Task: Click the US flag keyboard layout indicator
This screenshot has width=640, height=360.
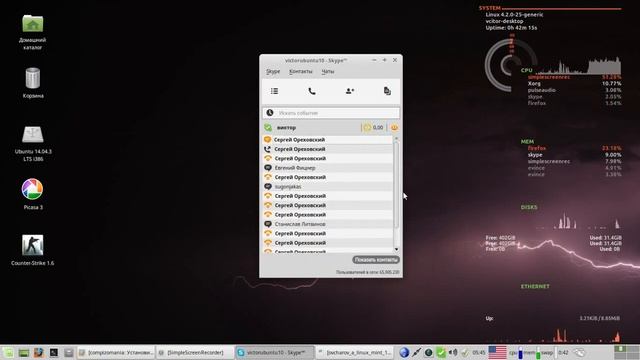Action: (497, 352)
